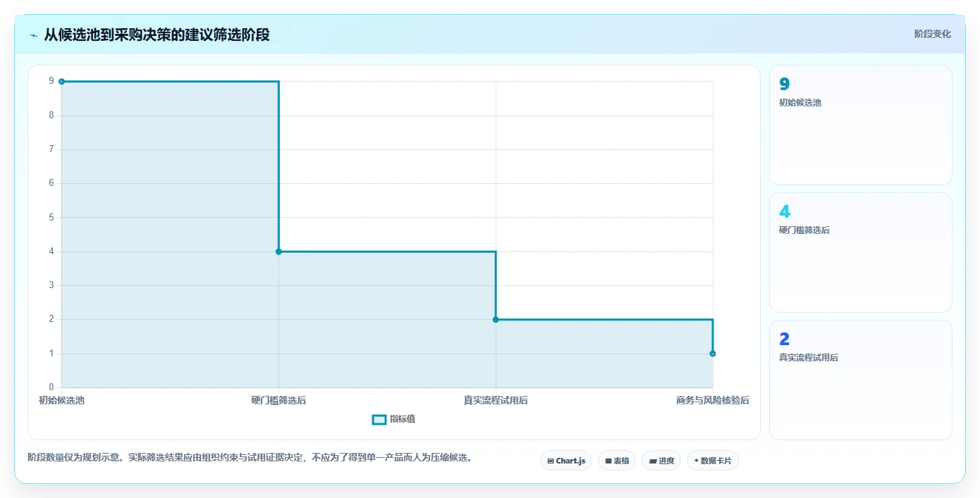Click the footnote text 阶段数量仅为规划示意
The image size is (980, 498).
[x=75, y=457]
